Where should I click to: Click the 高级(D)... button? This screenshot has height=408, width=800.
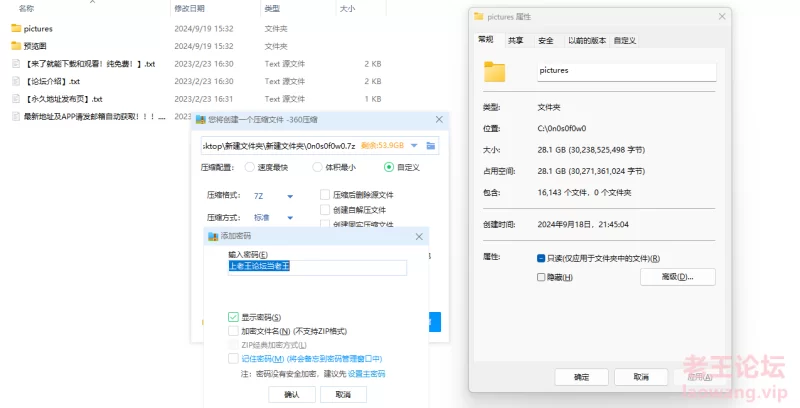tap(675, 276)
